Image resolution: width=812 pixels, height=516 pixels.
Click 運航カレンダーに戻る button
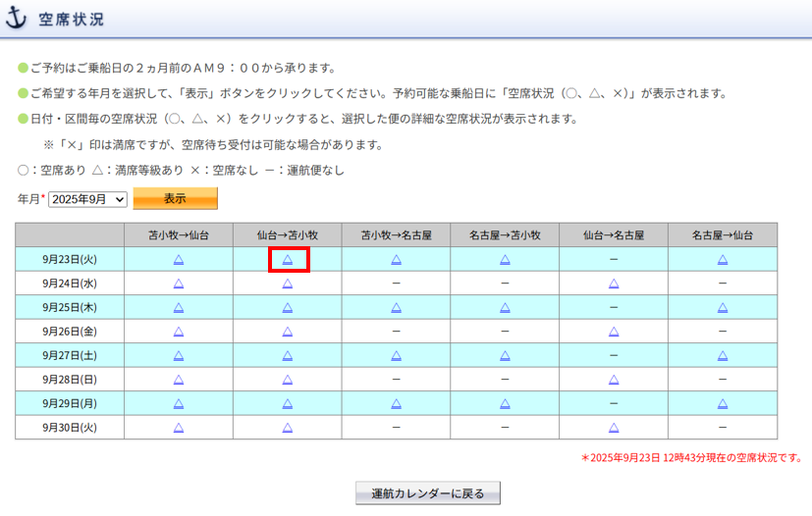[x=428, y=492]
